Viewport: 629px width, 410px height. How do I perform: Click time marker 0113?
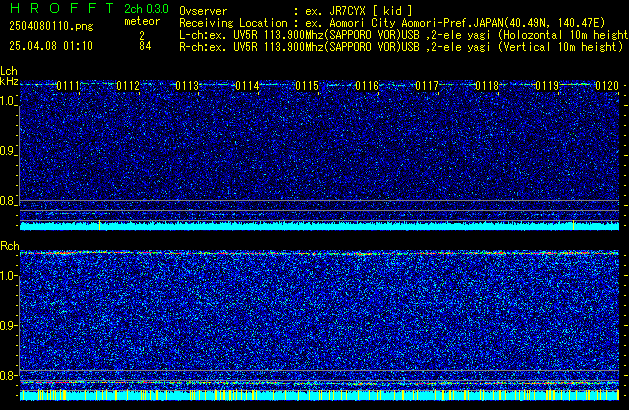click(187, 86)
